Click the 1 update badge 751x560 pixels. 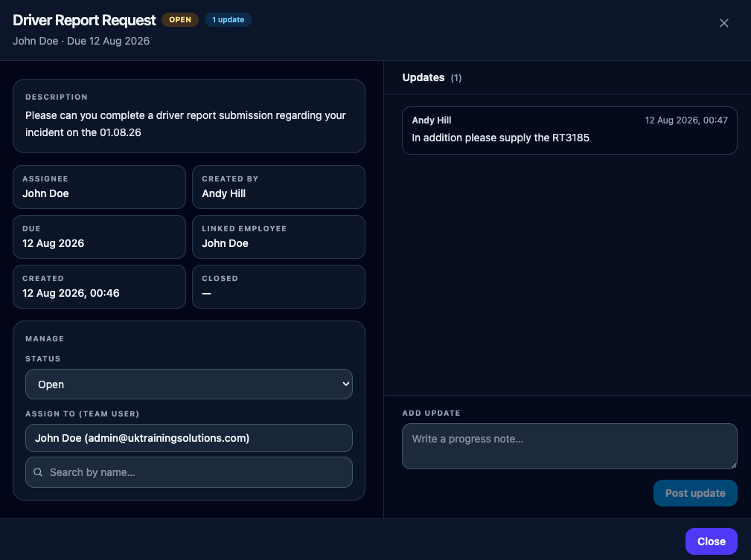pos(228,19)
